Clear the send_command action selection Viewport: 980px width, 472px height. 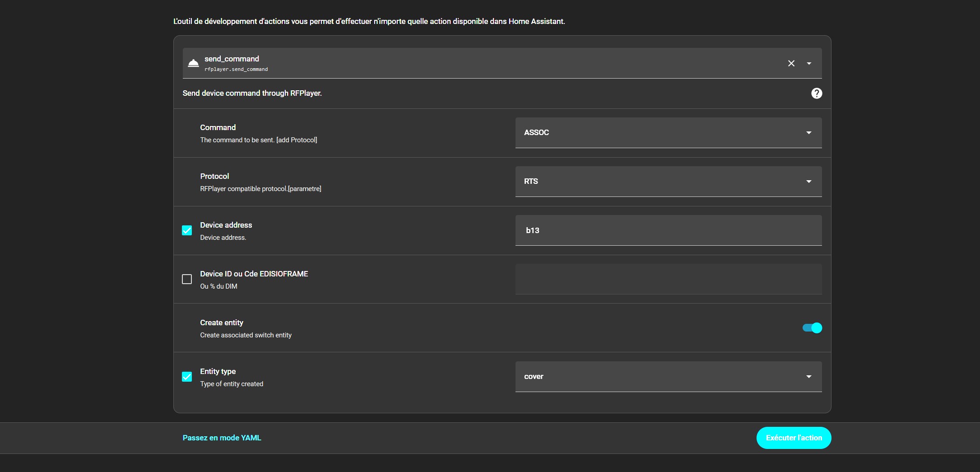coord(791,63)
